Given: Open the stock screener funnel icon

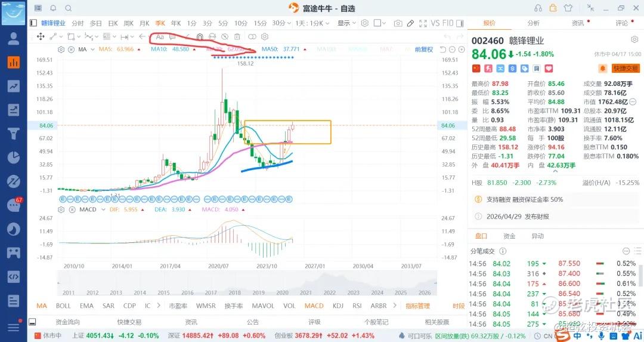Looking at the screenshot, I should 14,134.
